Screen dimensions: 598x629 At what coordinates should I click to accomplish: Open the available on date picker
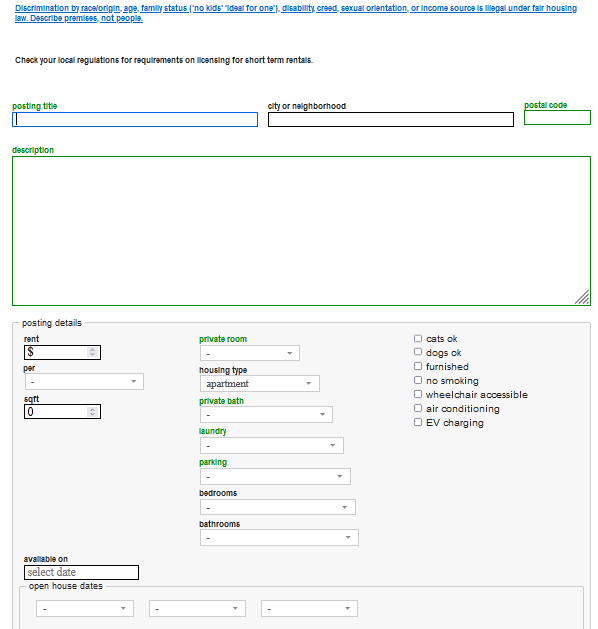pyautogui.click(x=81, y=572)
